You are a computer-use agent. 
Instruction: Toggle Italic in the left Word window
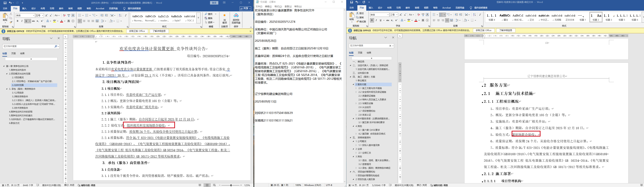[x=22, y=21]
